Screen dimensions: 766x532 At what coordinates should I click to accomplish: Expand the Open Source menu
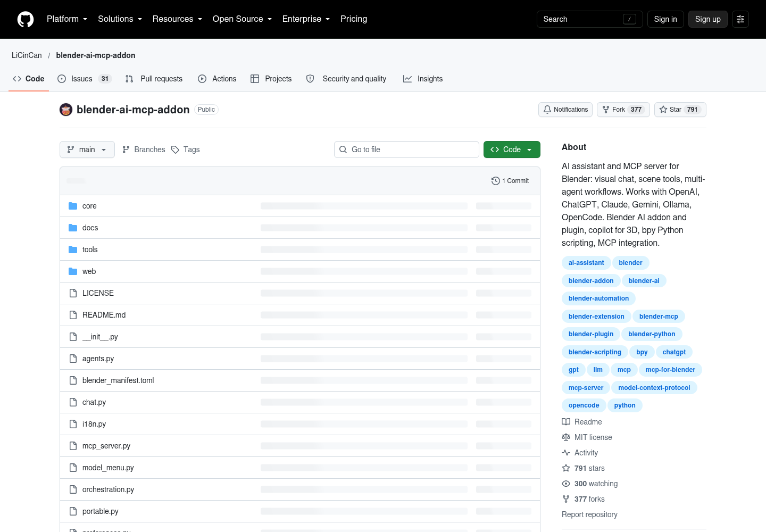coord(243,19)
